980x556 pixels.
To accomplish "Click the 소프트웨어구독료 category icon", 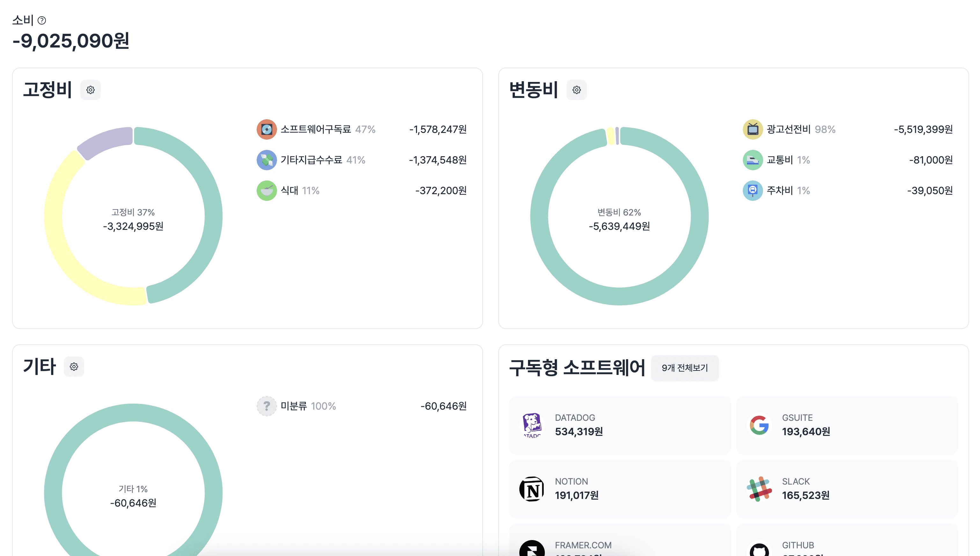I will point(267,129).
